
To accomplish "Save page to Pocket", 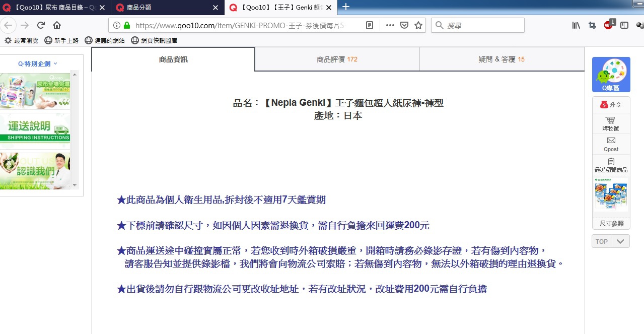I will tap(404, 25).
